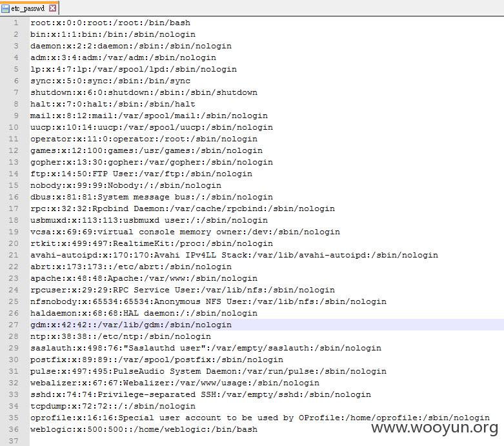Click the webalizer:x:67:67 line
The width and height of the screenshot is (504, 446).
coord(175,383)
